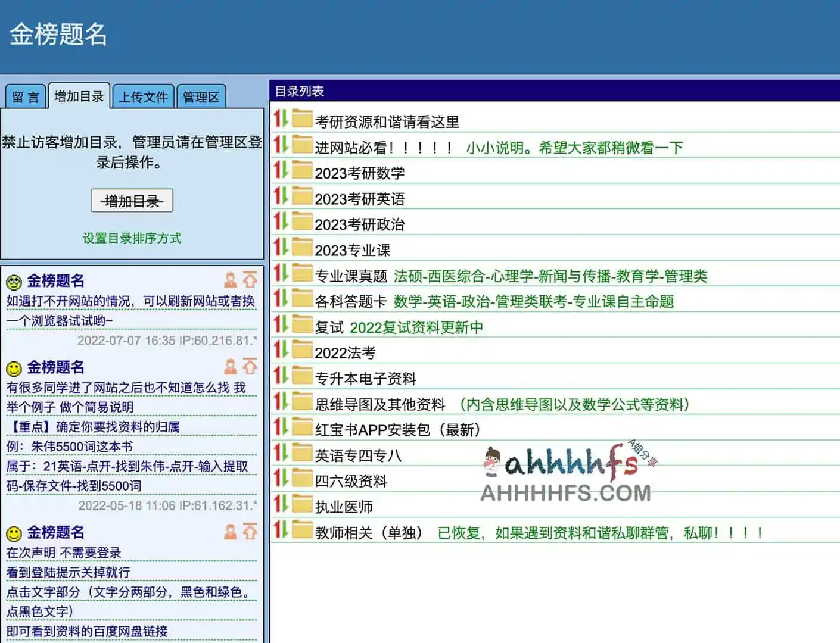Open the 专升本电子资料 directory entry
The width and height of the screenshot is (840, 643).
click(365, 377)
